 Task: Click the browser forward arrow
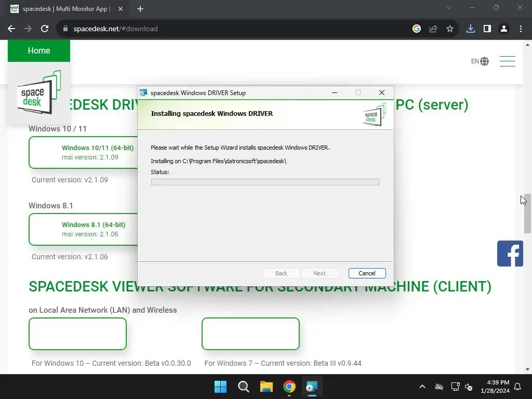coord(28,29)
